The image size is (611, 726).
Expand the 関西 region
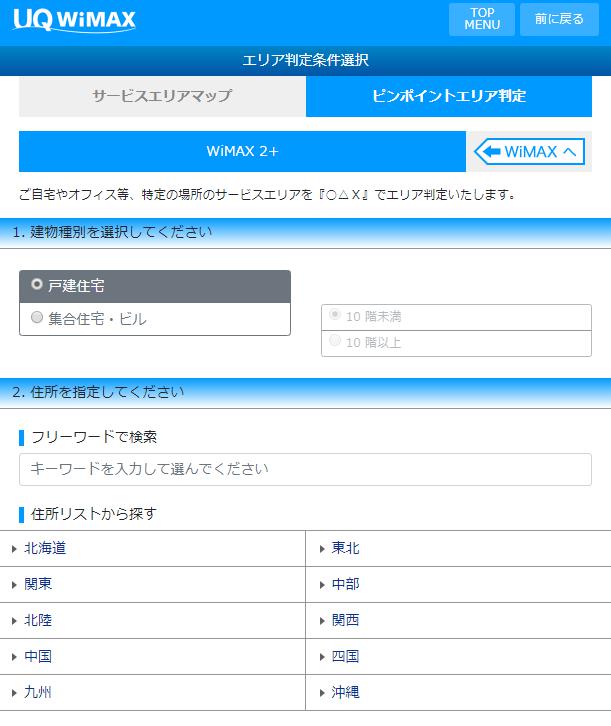[458, 620]
